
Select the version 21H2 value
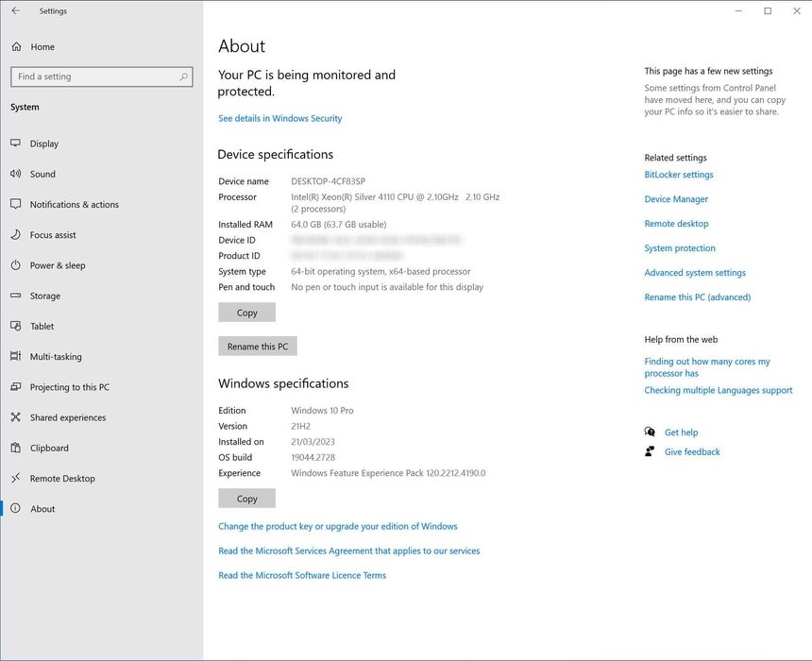301,426
